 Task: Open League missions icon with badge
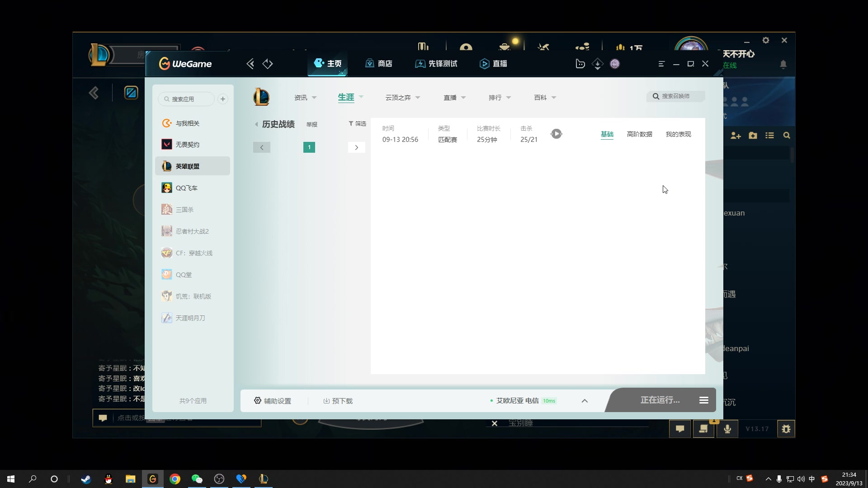point(703,429)
